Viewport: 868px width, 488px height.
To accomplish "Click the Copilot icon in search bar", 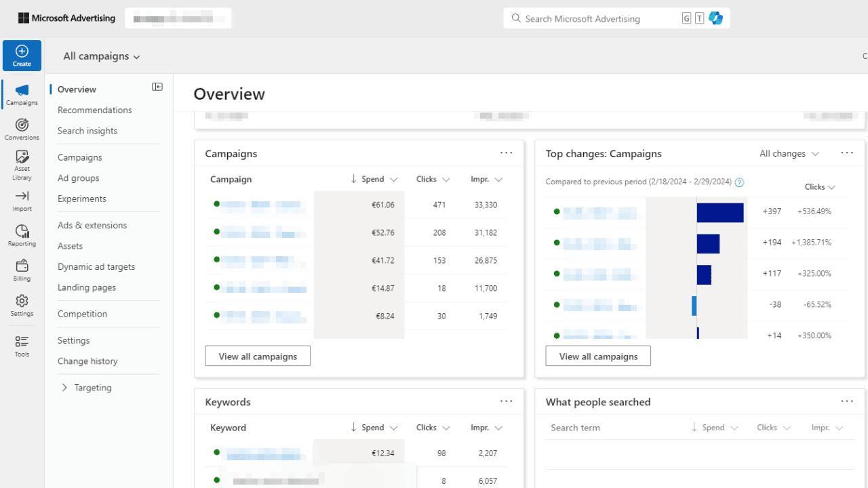I will tap(715, 18).
